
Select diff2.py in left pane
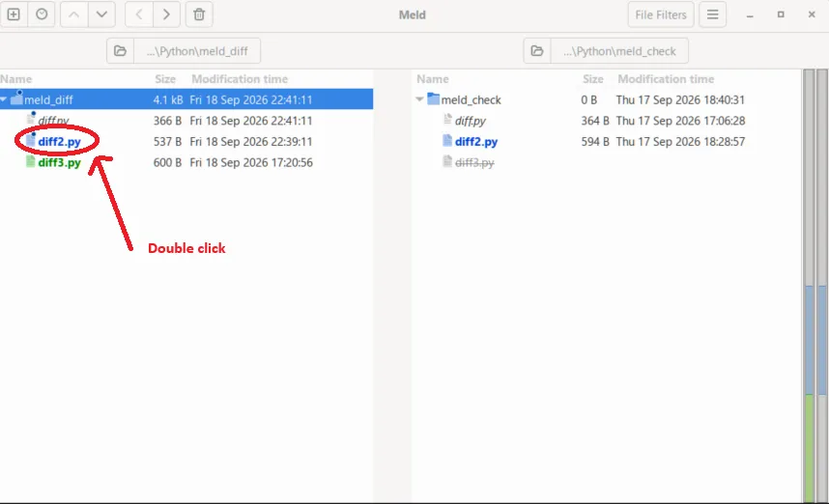pyautogui.click(x=59, y=142)
